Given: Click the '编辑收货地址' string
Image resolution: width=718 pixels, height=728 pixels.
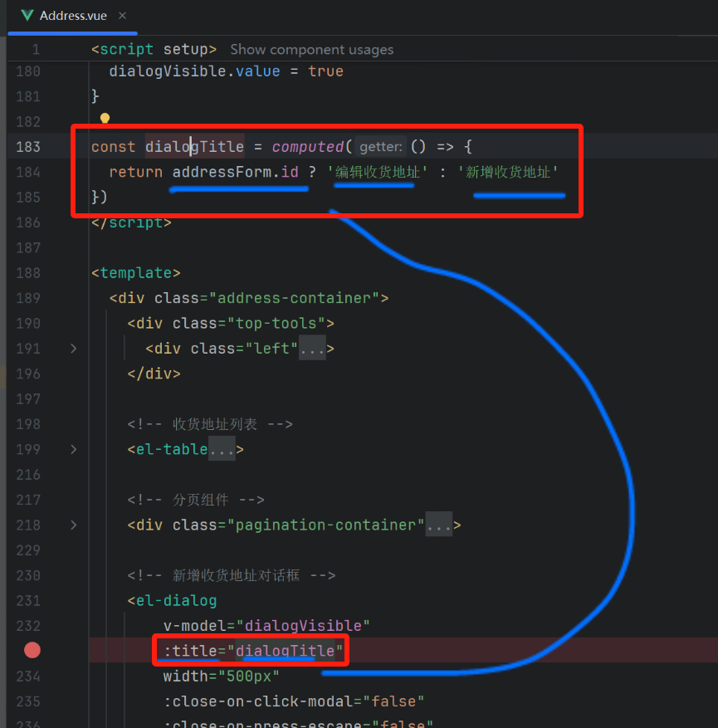Looking at the screenshot, I should tap(378, 173).
